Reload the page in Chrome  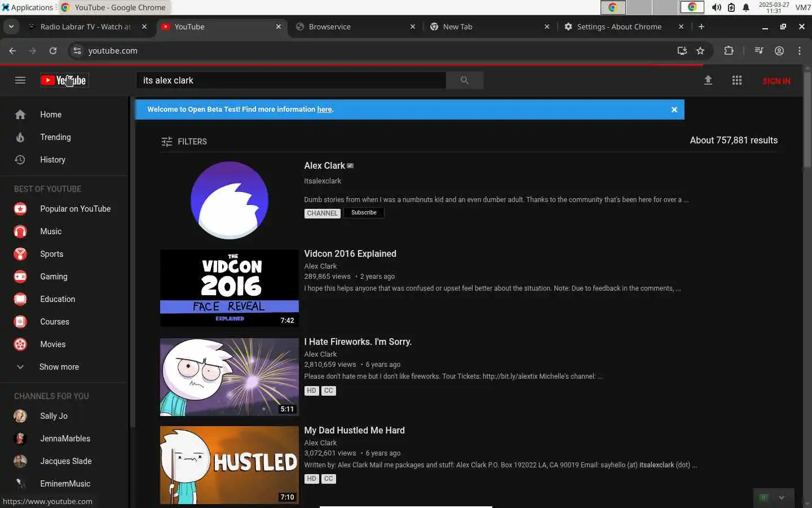(x=53, y=51)
